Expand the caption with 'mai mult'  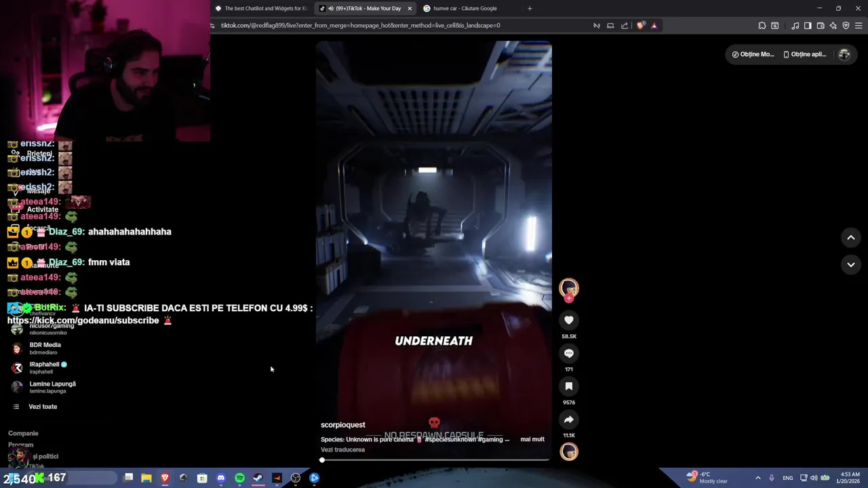[x=532, y=439]
